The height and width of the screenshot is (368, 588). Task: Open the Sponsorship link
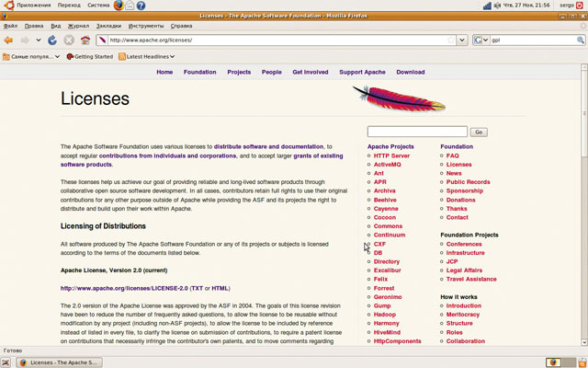point(465,190)
